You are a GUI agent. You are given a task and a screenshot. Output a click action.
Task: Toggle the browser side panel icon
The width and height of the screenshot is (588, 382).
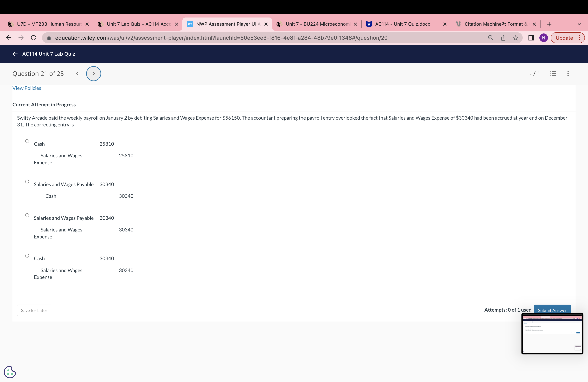[x=531, y=38]
